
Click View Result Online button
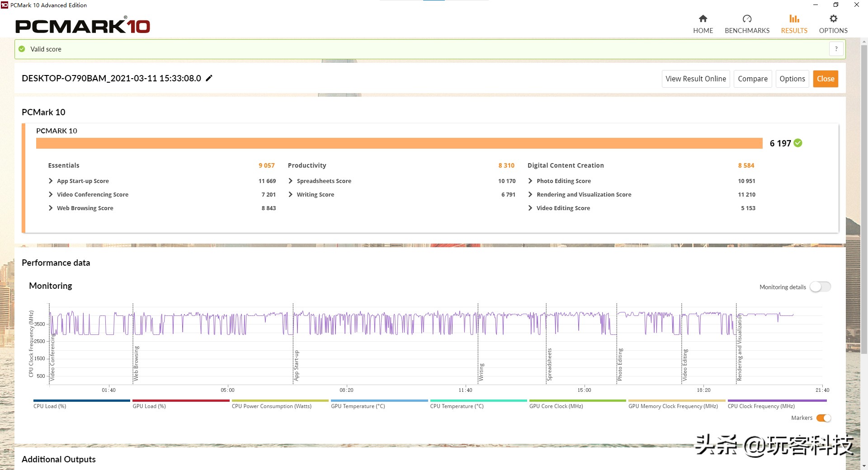[x=695, y=79]
